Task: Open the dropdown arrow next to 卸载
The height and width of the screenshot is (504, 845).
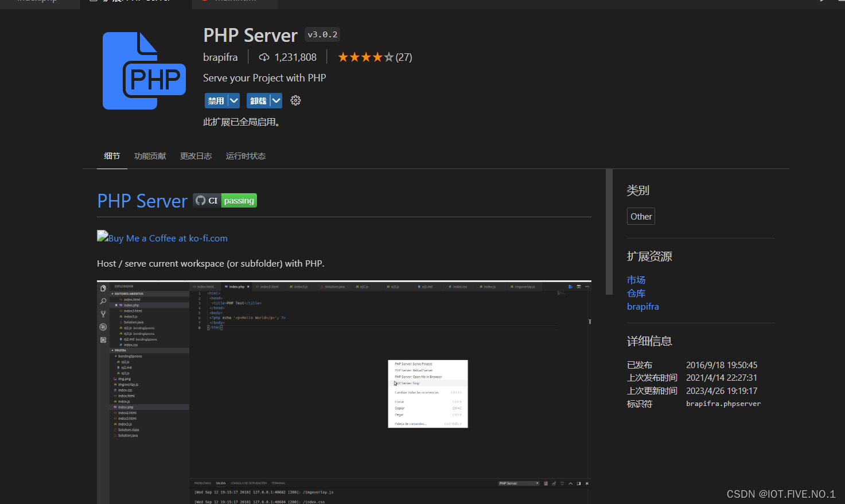Action: click(276, 100)
